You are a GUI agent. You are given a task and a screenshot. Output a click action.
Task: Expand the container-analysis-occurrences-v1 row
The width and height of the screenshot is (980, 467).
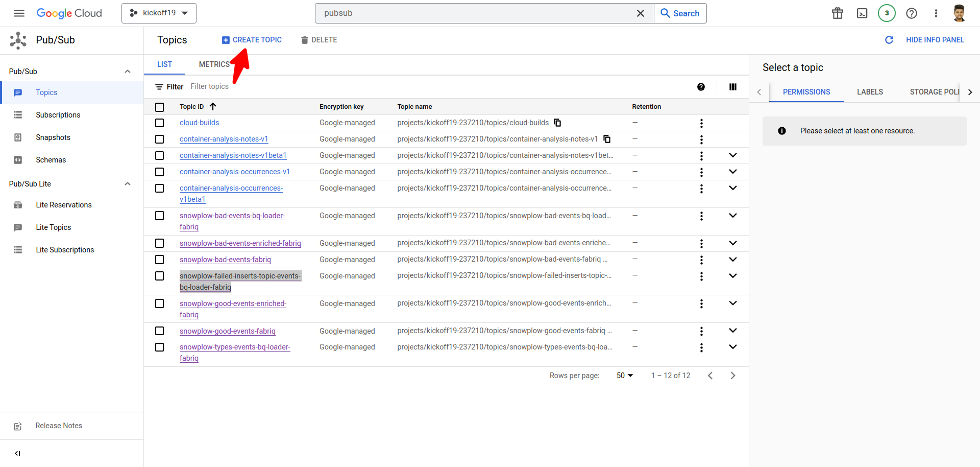point(733,172)
